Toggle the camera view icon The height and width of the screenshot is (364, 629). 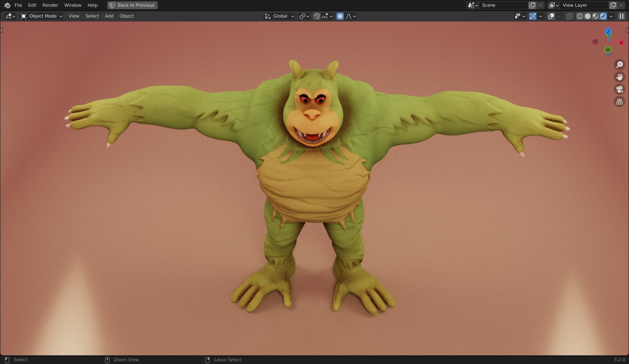click(x=620, y=89)
